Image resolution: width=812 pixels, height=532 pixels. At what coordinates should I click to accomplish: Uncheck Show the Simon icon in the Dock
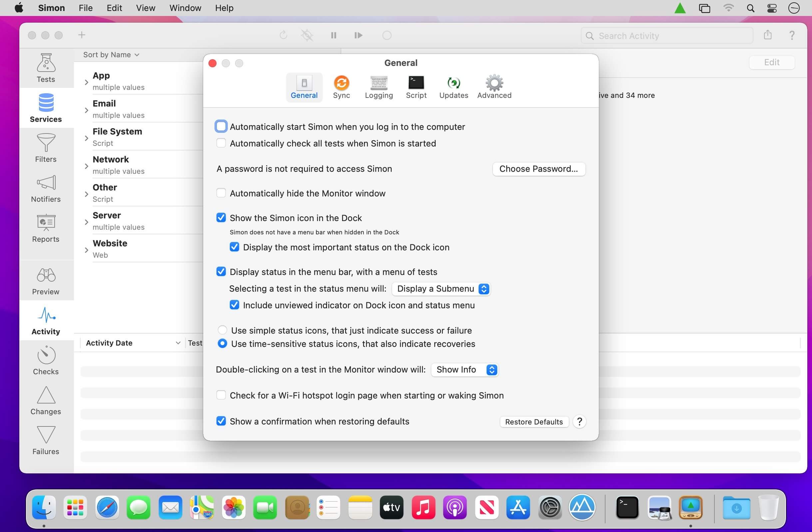coord(221,218)
